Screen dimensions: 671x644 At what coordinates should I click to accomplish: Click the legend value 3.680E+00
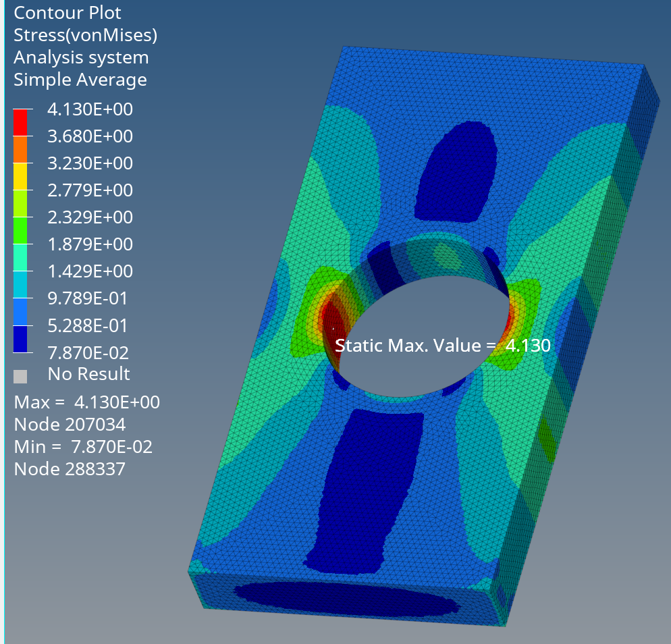click(90, 136)
